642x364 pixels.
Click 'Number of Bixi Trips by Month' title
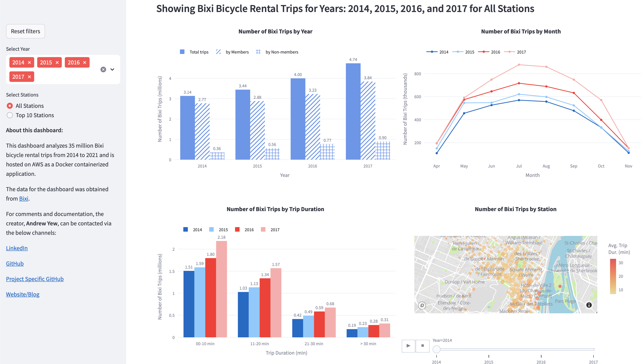tap(521, 32)
